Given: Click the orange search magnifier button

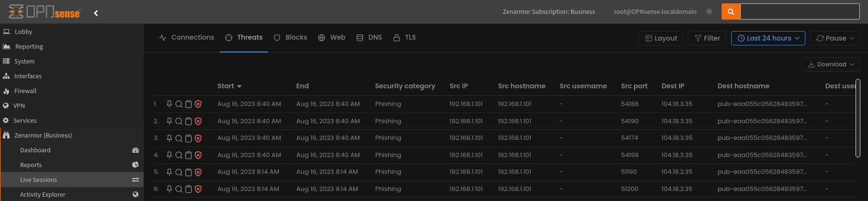Looking at the screenshot, I should (x=731, y=11).
